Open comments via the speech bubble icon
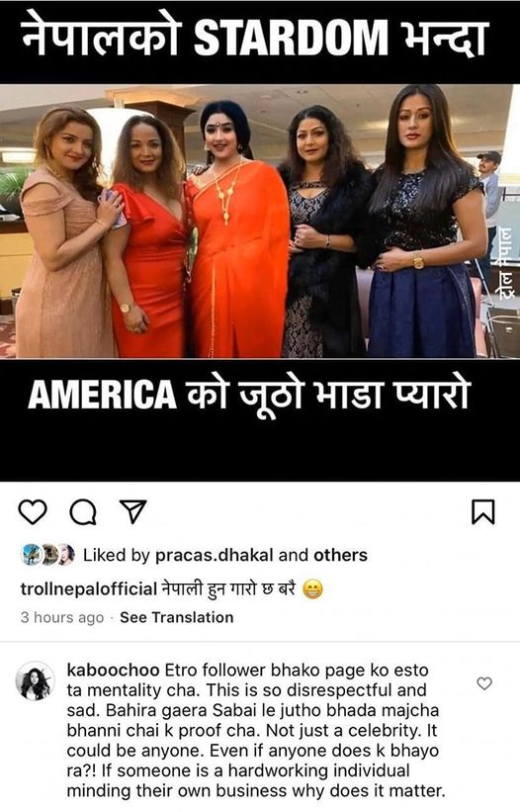Viewport: 520px width, 812px height. click(83, 511)
